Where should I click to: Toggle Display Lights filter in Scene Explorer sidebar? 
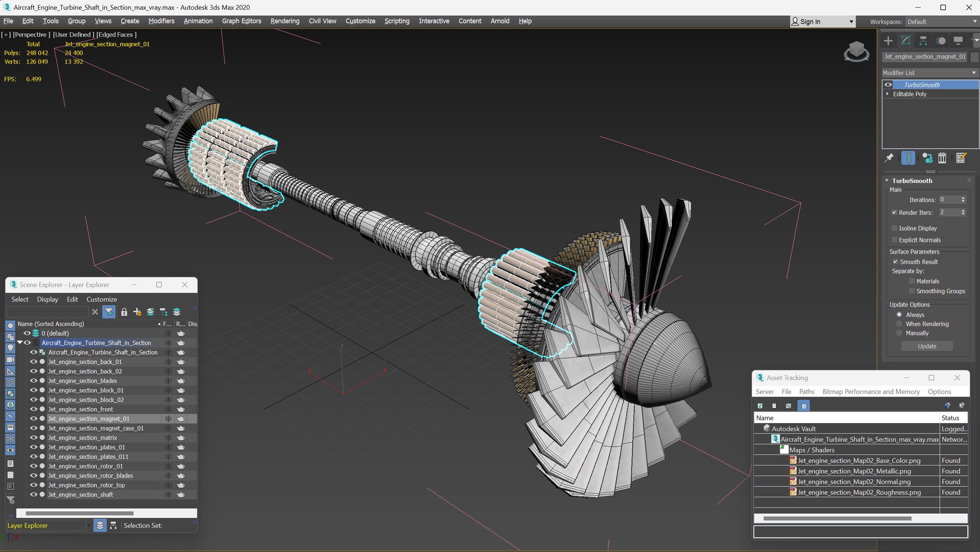[x=10, y=348]
